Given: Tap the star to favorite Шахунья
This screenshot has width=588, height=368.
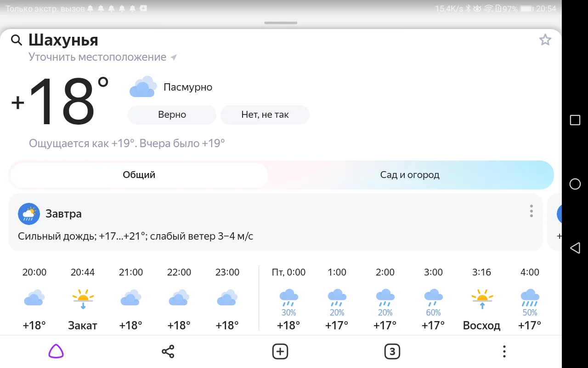Looking at the screenshot, I should click(545, 40).
